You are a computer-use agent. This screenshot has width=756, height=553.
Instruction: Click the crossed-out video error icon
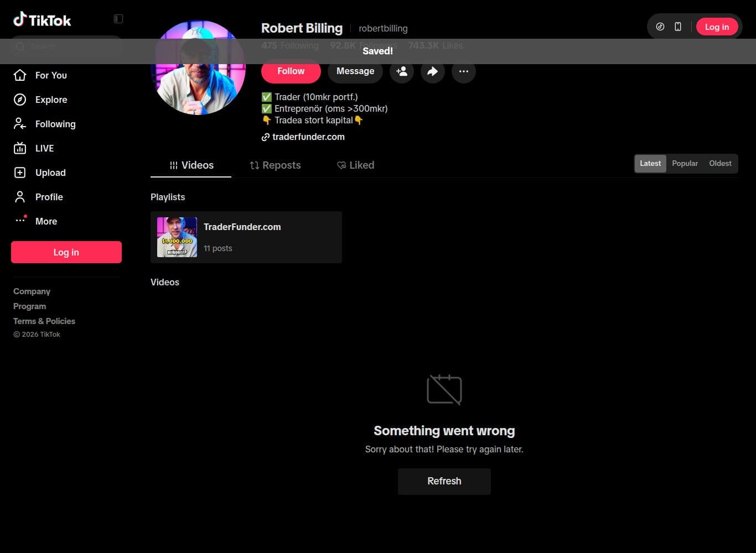[x=444, y=389]
